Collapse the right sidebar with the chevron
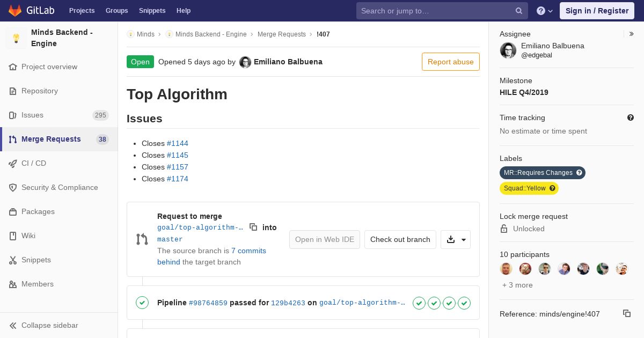The height and width of the screenshot is (338, 644). (632, 34)
